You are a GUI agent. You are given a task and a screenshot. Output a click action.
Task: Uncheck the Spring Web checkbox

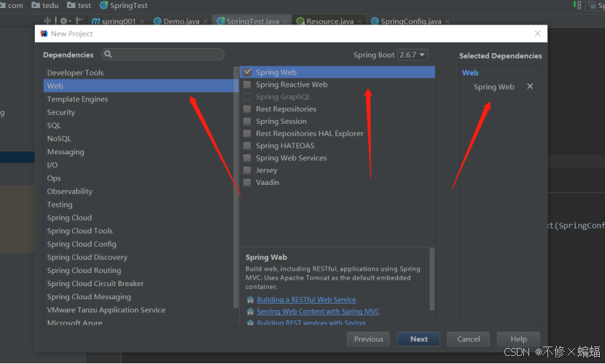(x=247, y=72)
